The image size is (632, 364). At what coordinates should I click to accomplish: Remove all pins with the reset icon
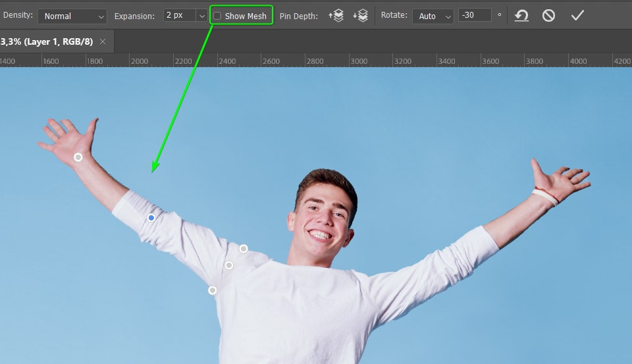coord(521,16)
